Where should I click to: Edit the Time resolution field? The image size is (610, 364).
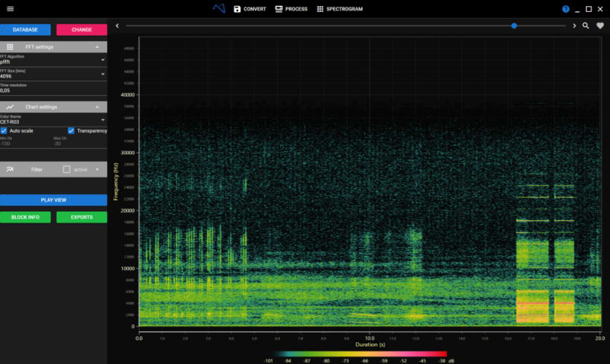pos(54,89)
